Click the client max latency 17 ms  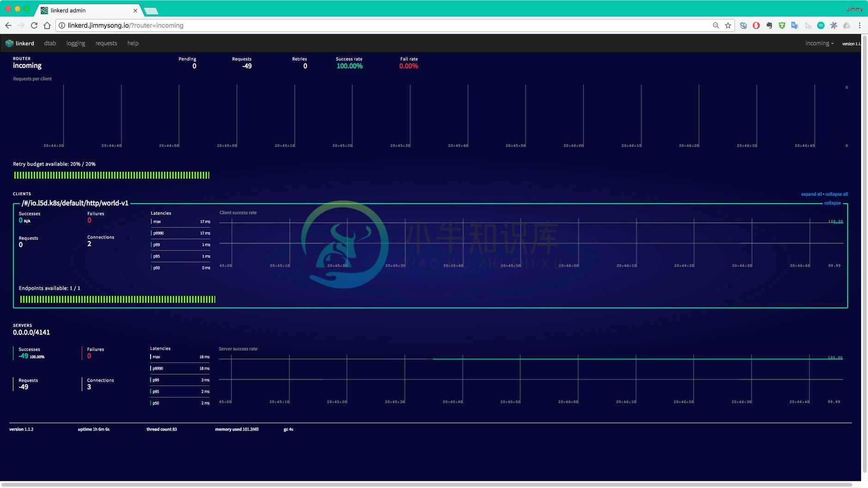[205, 222]
